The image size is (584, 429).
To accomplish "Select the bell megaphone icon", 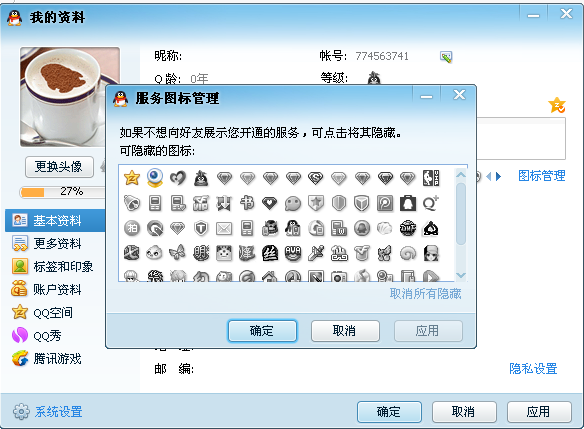I will pos(132,203).
